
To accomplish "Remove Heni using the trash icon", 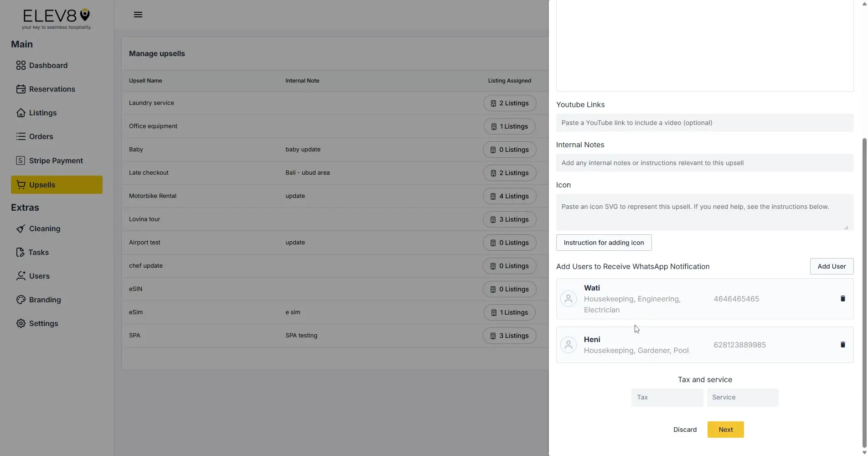I will coord(842,345).
